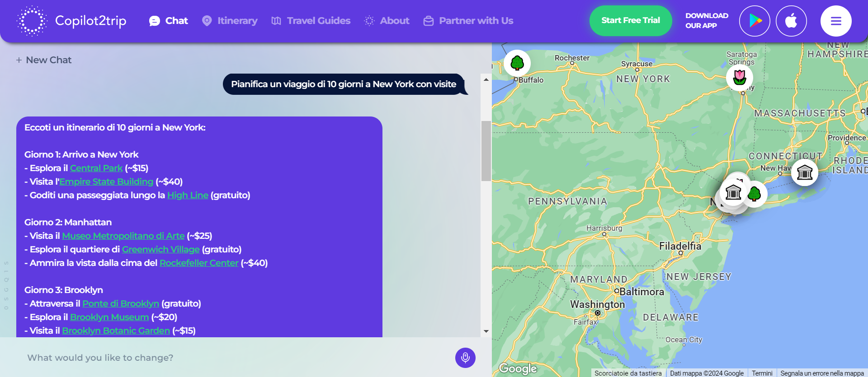Screen dimensions: 868x377
Task: Download app from Apple App Store
Action: point(791,21)
